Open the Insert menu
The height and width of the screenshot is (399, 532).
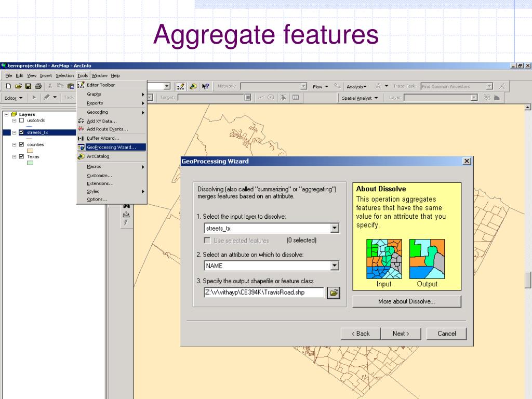(x=46, y=76)
